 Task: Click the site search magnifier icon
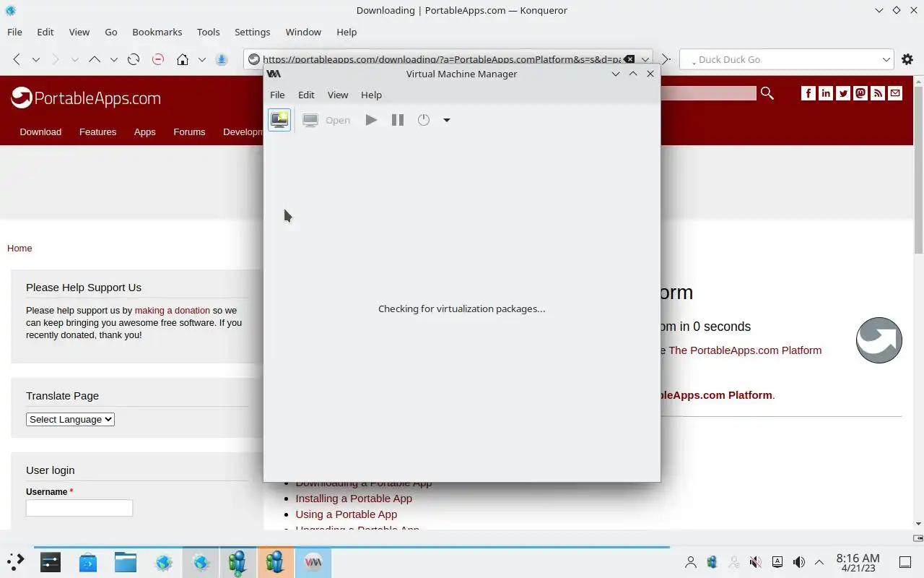[x=767, y=93]
